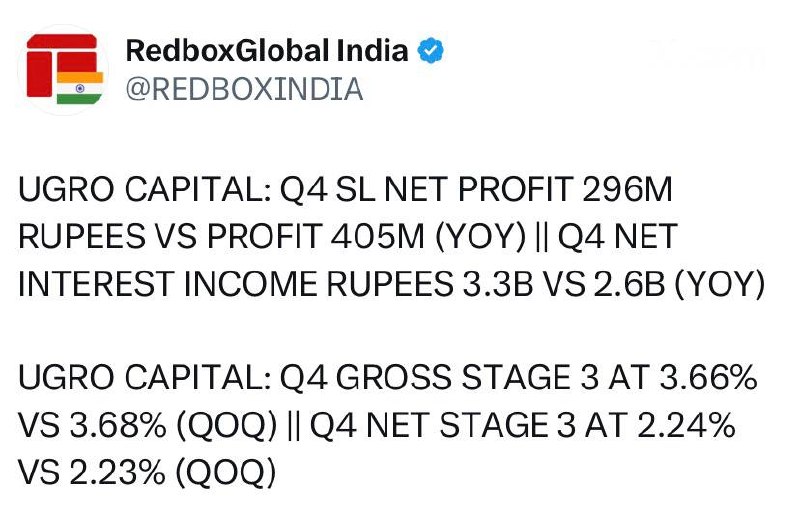800x515 pixels.
Task: Click the RedboxGlobal India profile avatar
Action: coord(62,68)
